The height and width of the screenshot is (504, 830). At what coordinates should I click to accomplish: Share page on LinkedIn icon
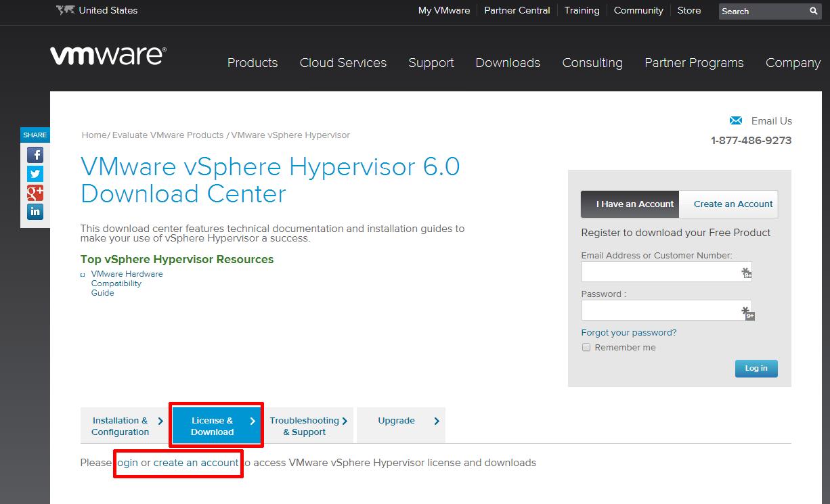click(35, 212)
